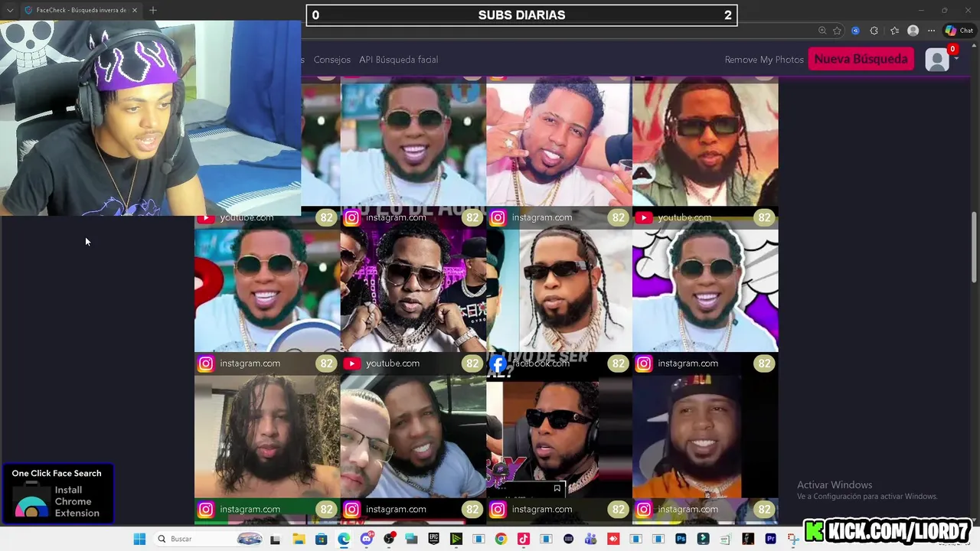
Task: Start a Nueva Búsqueda
Action: click(861, 59)
